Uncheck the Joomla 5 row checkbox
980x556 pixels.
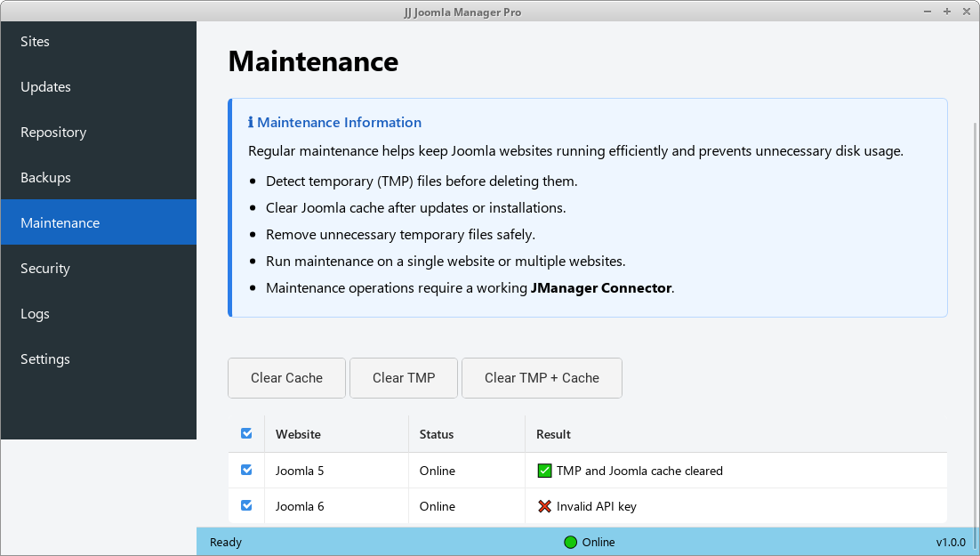(x=246, y=470)
